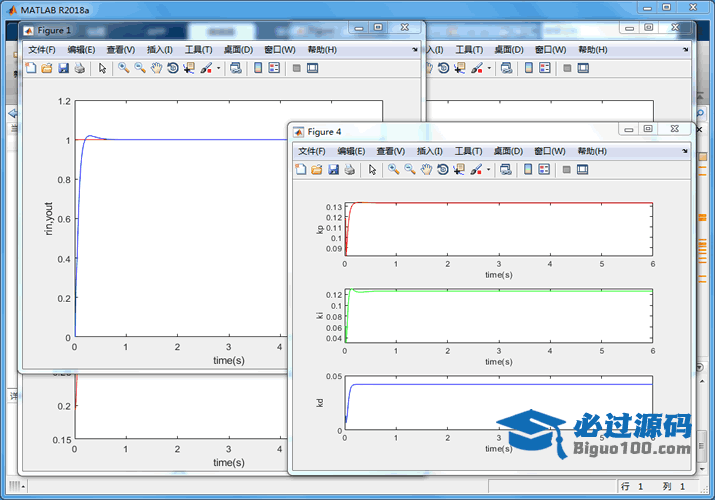
Task: Activate Zoom In tool in Figure 4
Action: (393, 170)
